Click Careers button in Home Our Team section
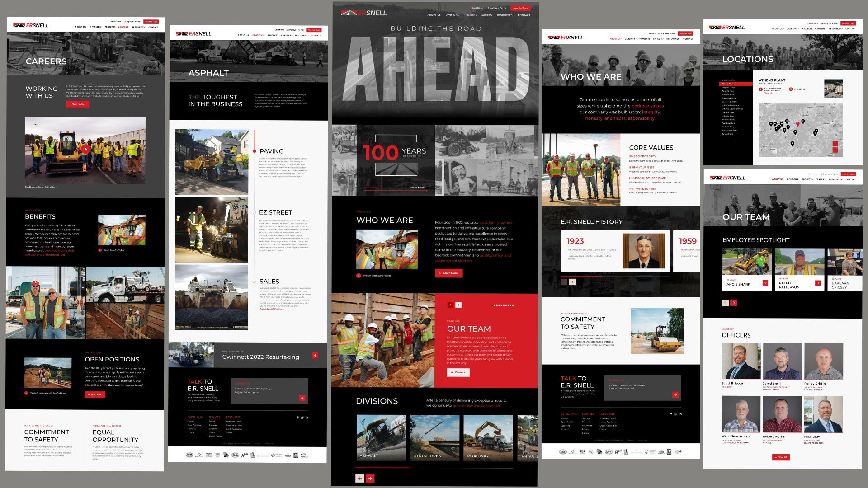Image resolution: width=868 pixels, height=488 pixels. click(458, 372)
